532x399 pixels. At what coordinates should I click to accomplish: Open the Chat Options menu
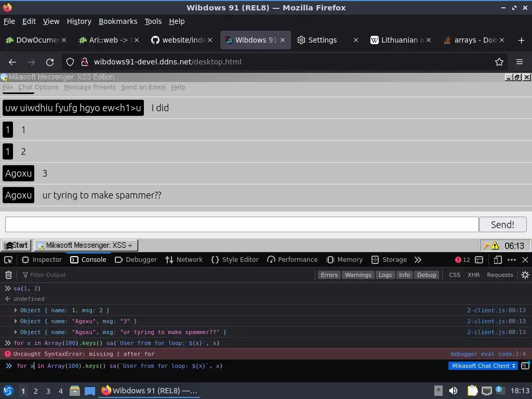[x=38, y=87]
